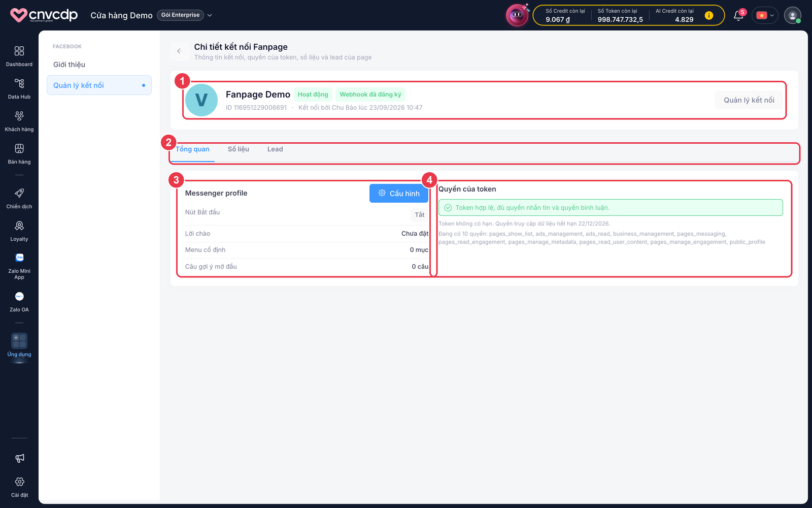Screen dimensions: 812x508
Task: Click the Quản lý kết nối button
Action: click(749, 100)
